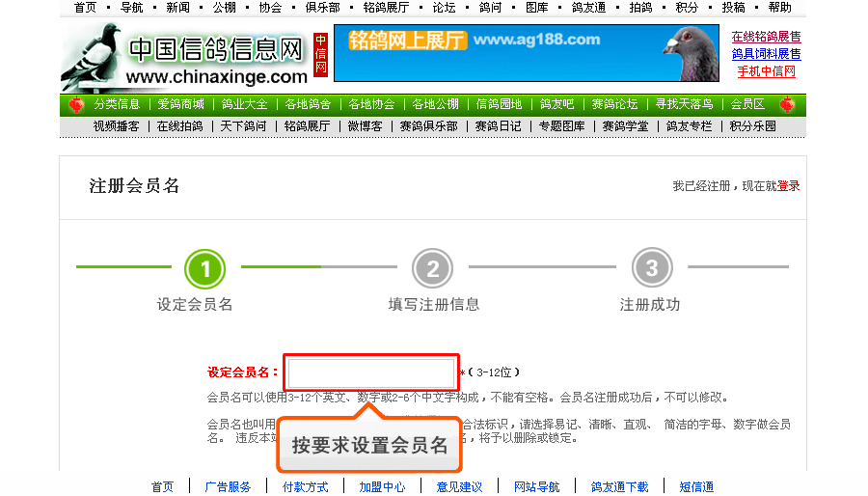The image size is (868, 496).
Task: Open the 广告服务 footer link
Action: coord(228,486)
